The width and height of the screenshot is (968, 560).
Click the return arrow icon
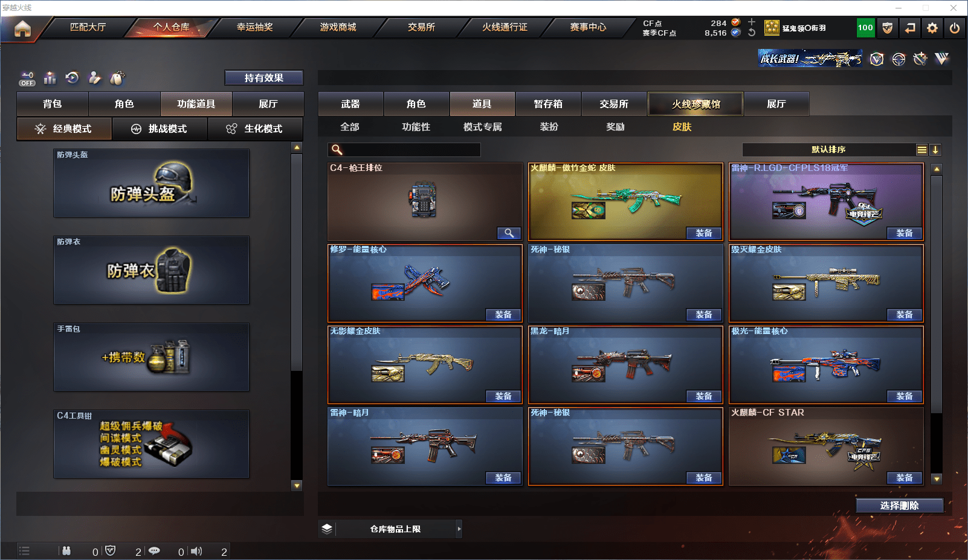(910, 28)
